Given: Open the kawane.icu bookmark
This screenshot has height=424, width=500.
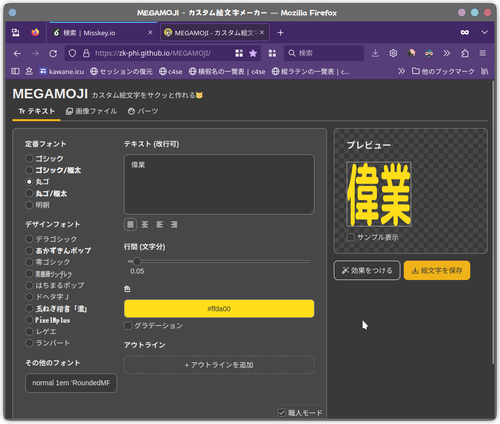Looking at the screenshot, I should point(62,71).
